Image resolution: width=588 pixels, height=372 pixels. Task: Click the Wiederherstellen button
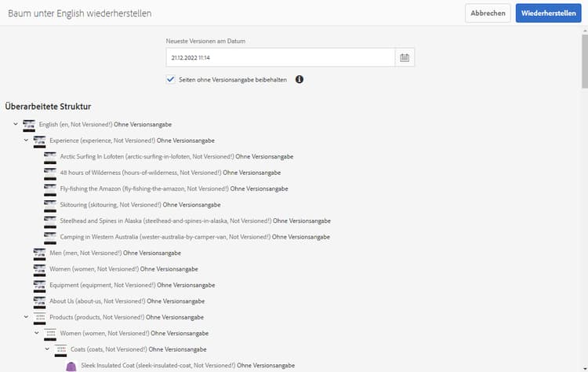pyautogui.click(x=548, y=13)
